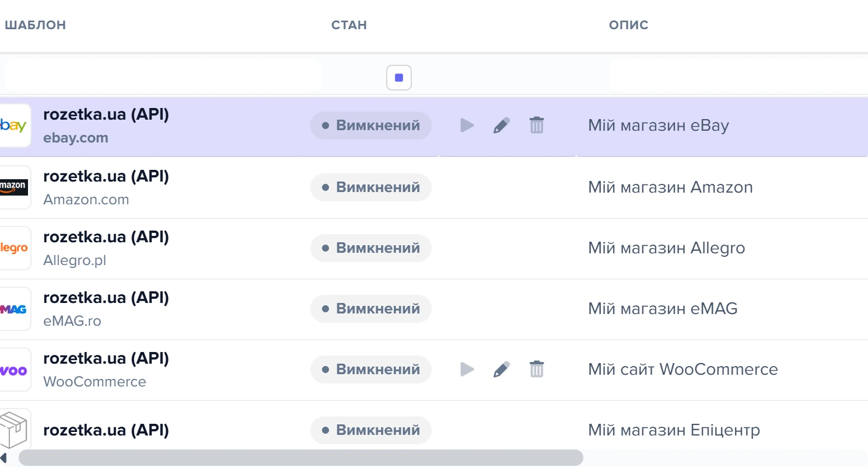Click the Вимкнений status badge for Amazon.com
Image resolution: width=868 pixels, height=467 pixels.
point(371,187)
